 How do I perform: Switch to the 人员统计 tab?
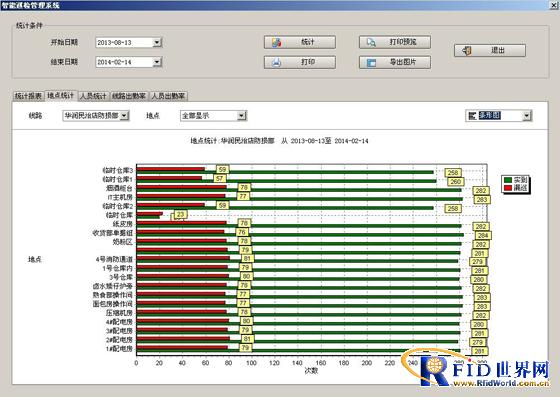(93, 96)
